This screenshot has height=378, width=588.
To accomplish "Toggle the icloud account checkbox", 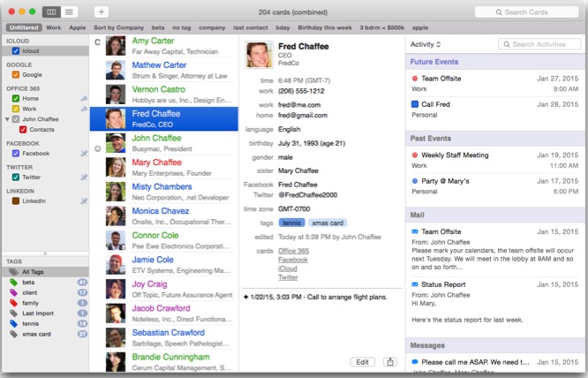I will coord(16,50).
